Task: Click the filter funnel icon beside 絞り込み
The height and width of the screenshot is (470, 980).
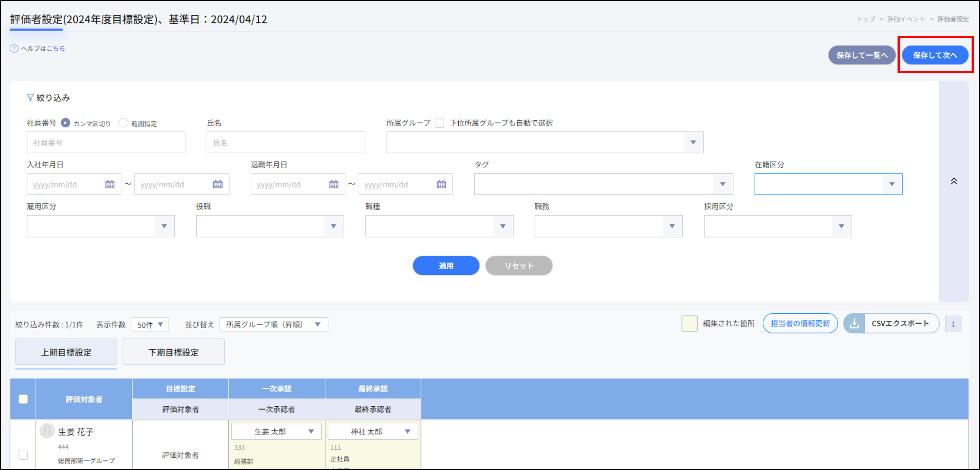Action: click(30, 97)
